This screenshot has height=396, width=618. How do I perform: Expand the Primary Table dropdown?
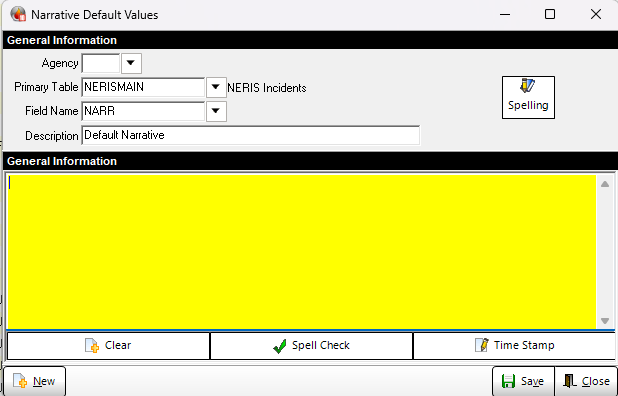[216, 87]
